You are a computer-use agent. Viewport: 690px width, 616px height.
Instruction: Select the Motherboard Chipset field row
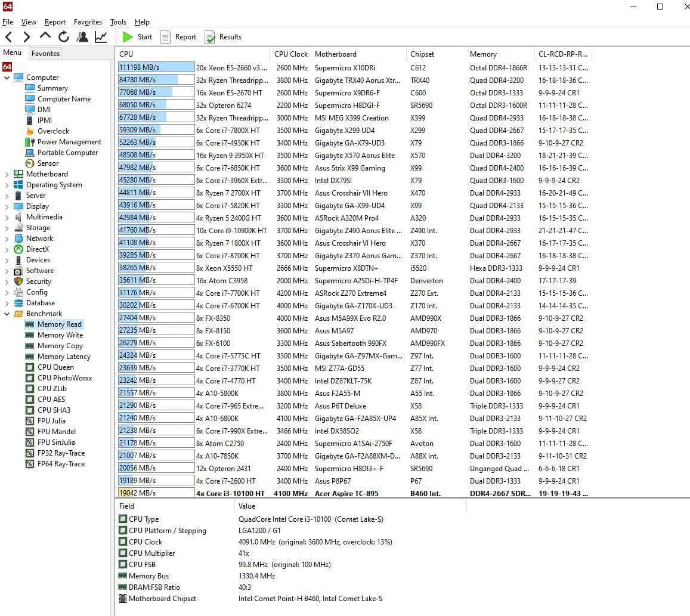point(290,598)
